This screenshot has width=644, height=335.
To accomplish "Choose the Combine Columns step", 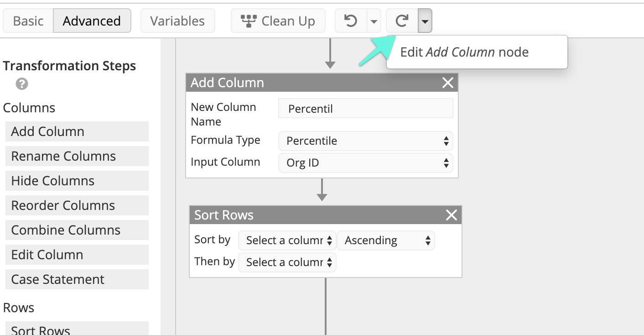I will tap(77, 230).
